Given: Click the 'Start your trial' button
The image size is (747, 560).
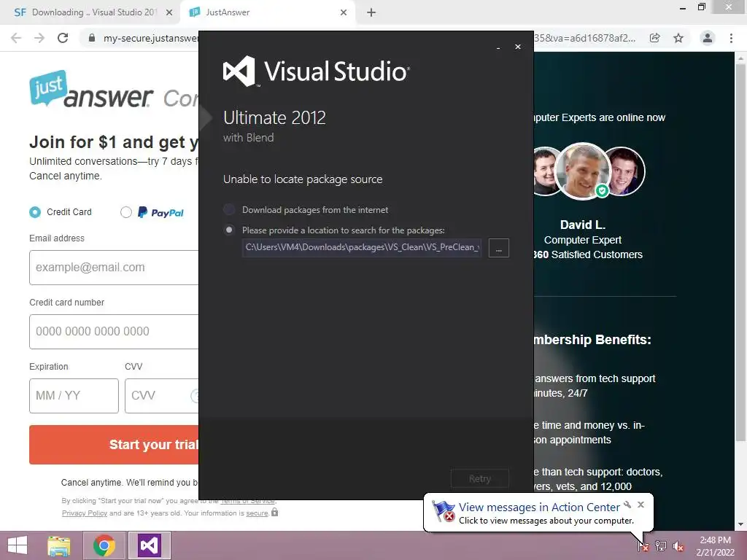Looking at the screenshot, I should (114, 445).
